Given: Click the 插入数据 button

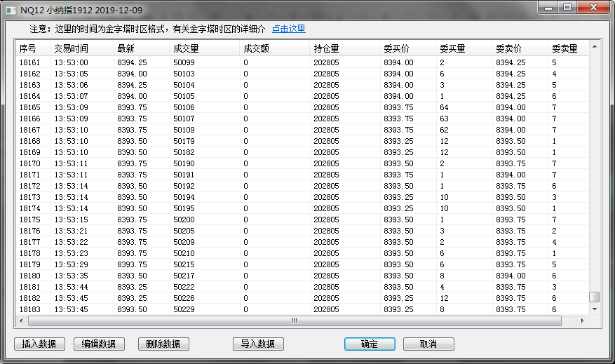Looking at the screenshot, I should (39, 344).
